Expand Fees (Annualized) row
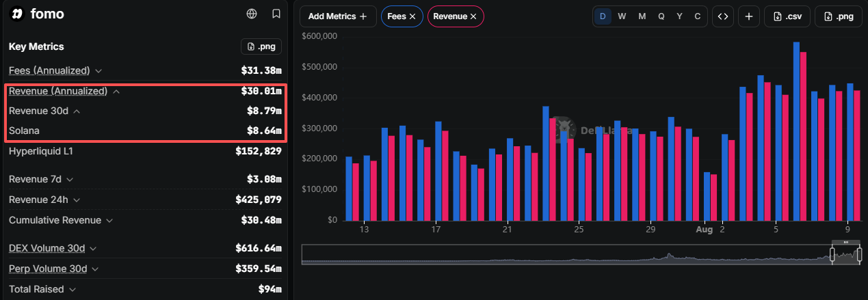Viewport: 868px width, 300px height. pyautogui.click(x=55, y=70)
